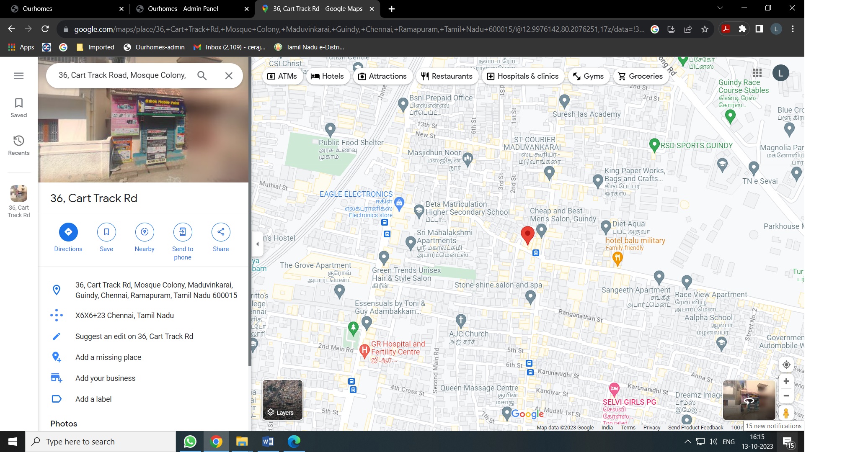
Task: Select the 36, Cart Track Rd recent thumbnail
Action: pyautogui.click(x=19, y=201)
